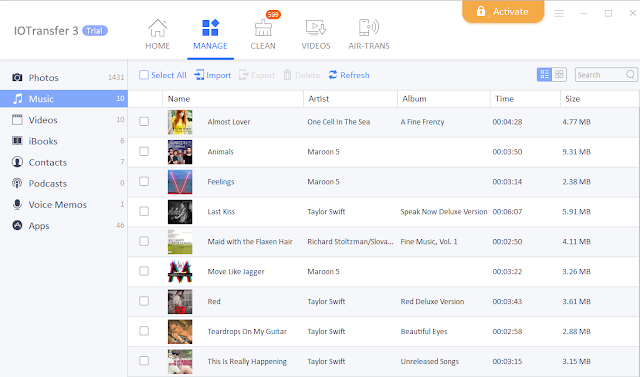
Task: Tick checkbox for This Is Really Happening
Action: [144, 361]
